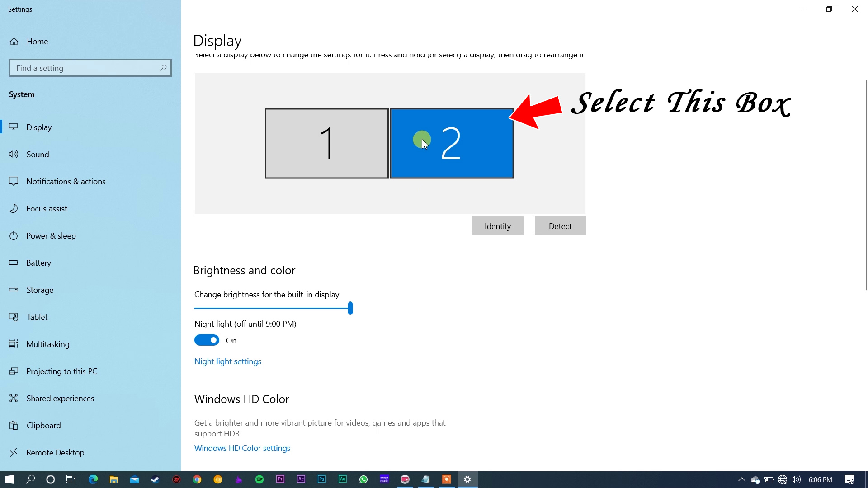Open Display settings from the sidebar
The width and height of the screenshot is (868, 488).
(x=39, y=127)
